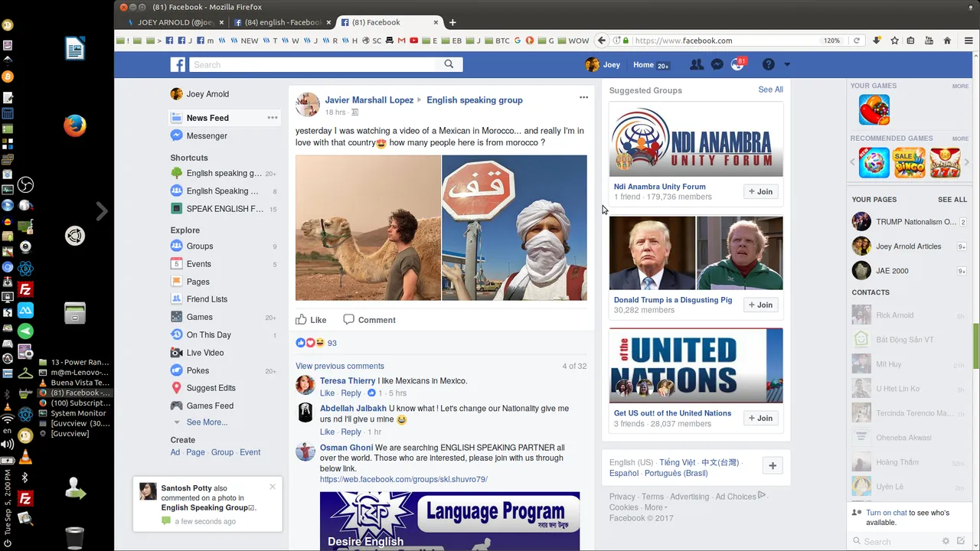Click the Facebook logo in the header
This screenshot has width=980, height=551.
tap(178, 65)
